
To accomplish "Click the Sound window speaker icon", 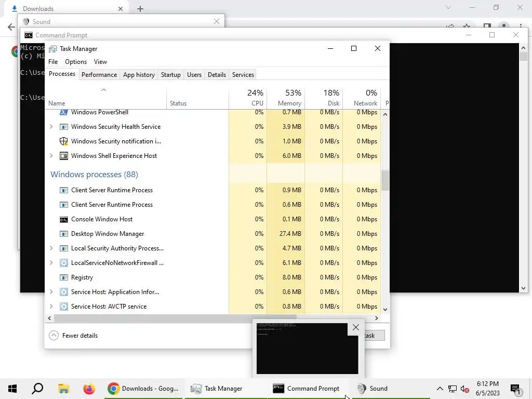I will (x=26, y=22).
